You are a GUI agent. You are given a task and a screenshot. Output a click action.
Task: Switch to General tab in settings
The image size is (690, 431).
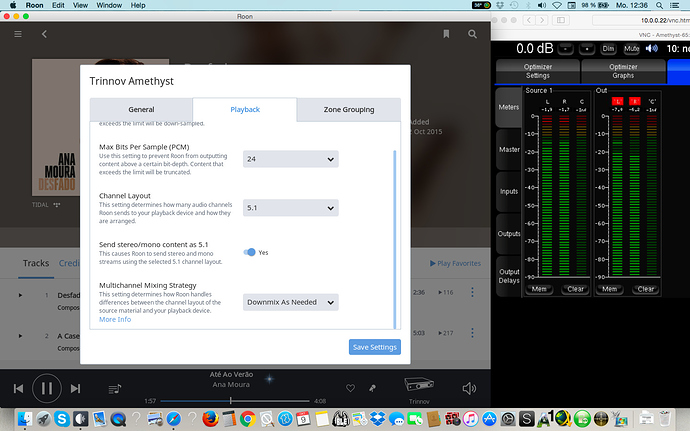[141, 110]
